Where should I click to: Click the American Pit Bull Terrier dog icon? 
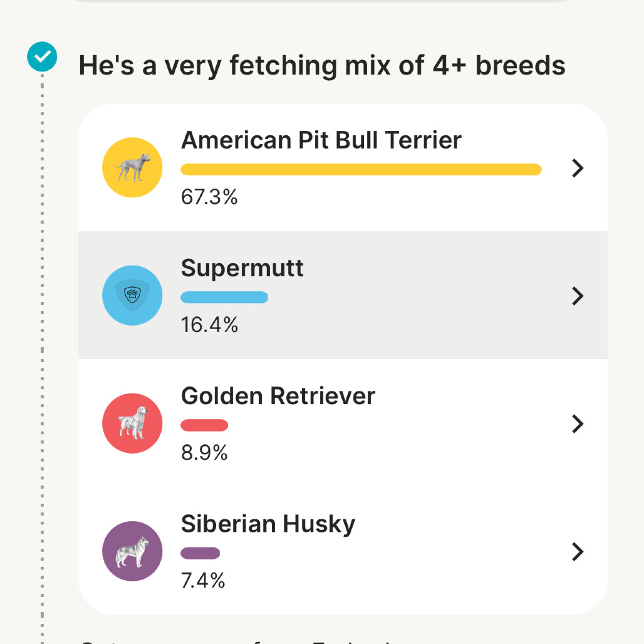point(132,168)
